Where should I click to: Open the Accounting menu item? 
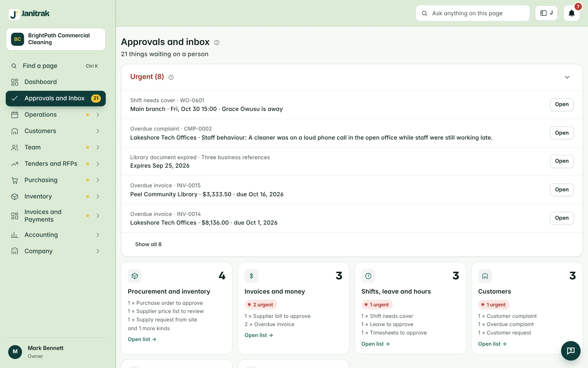point(56,235)
